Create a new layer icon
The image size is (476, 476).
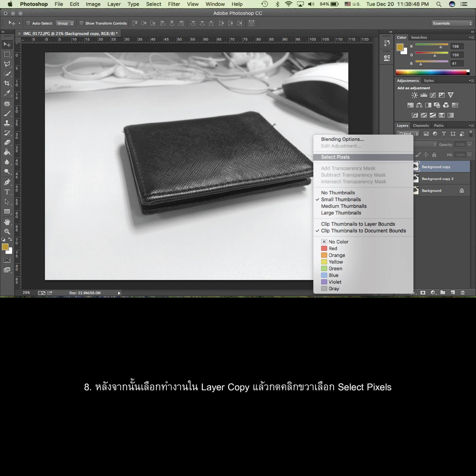[453, 292]
